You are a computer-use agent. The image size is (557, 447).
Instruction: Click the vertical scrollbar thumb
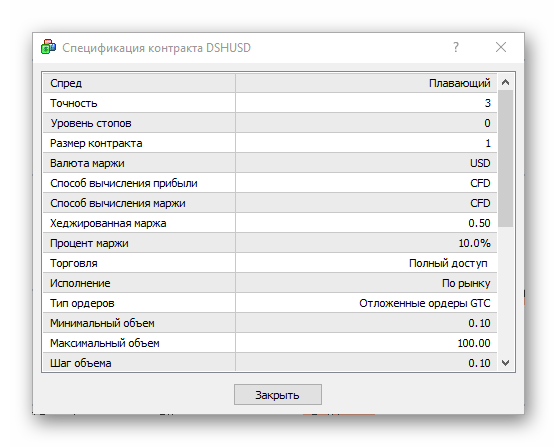point(505,158)
